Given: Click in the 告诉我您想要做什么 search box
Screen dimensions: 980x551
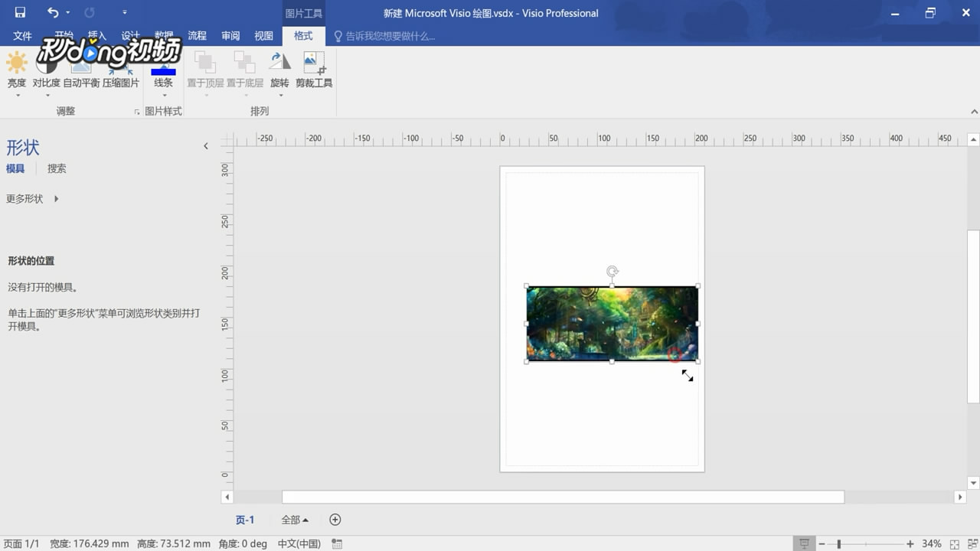Looking at the screenshot, I should click(390, 36).
